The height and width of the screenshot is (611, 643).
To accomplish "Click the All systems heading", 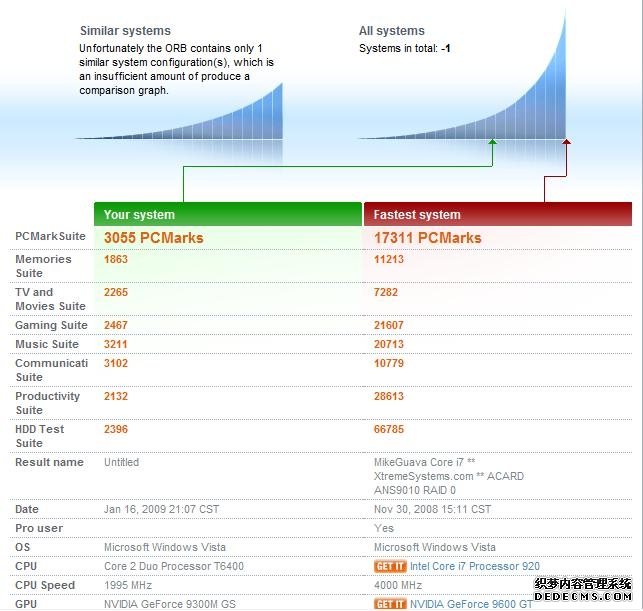I will tap(392, 31).
